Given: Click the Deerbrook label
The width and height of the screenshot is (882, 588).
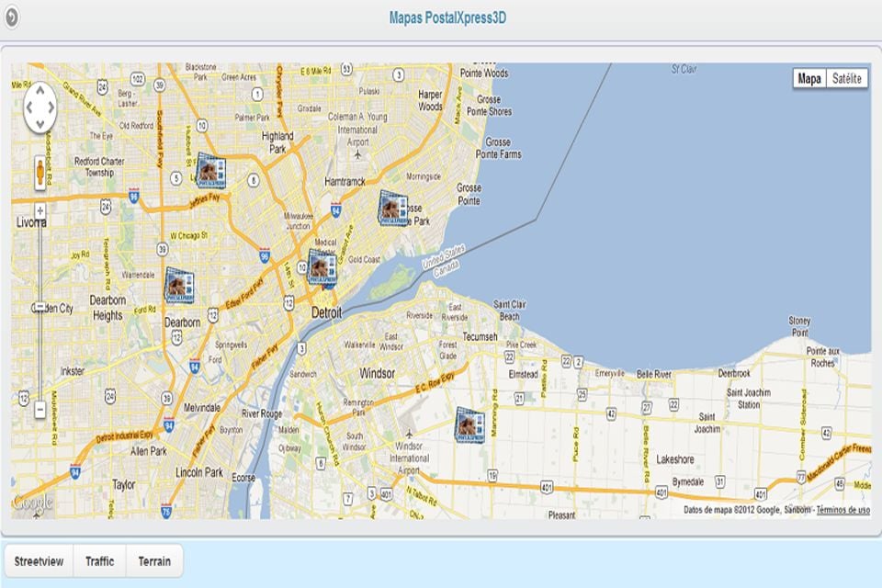Looking at the screenshot, I should click(734, 373).
